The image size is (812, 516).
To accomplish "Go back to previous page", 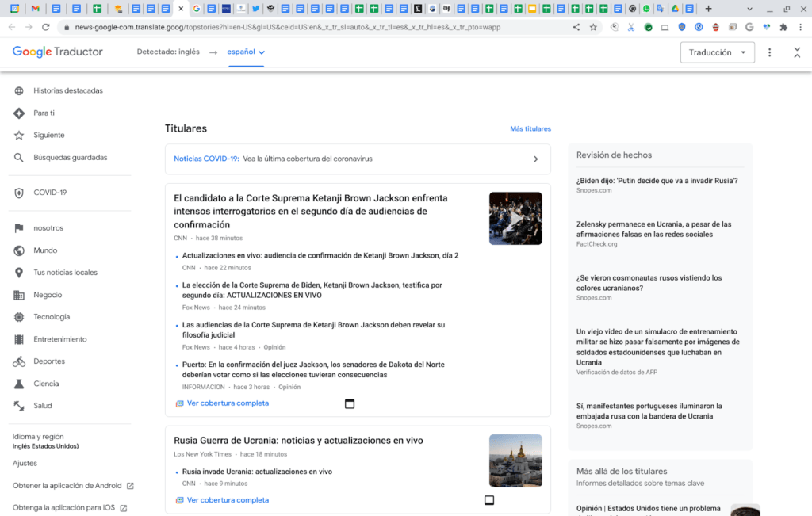I will point(12,27).
